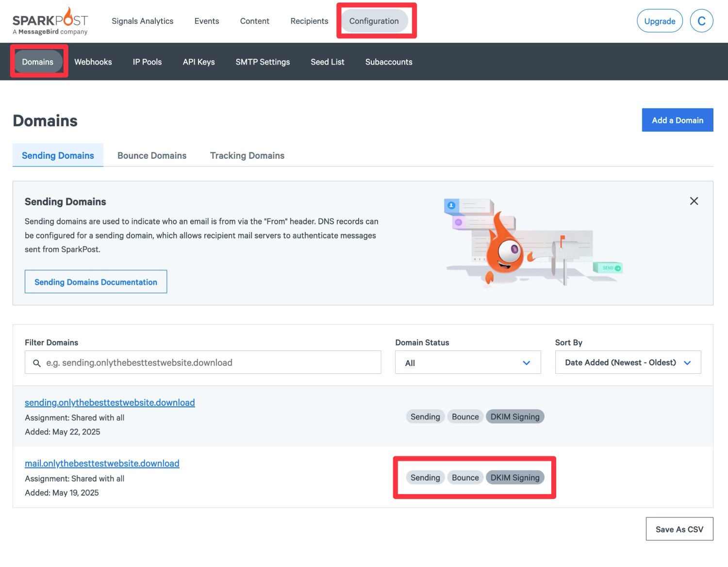Switch to the Sending Domains tab
728x567 pixels.
pyautogui.click(x=58, y=155)
